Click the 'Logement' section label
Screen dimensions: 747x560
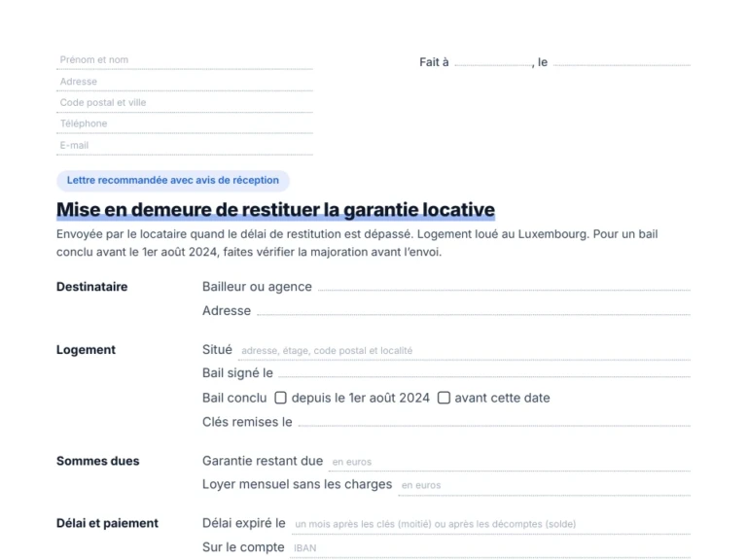pos(86,350)
